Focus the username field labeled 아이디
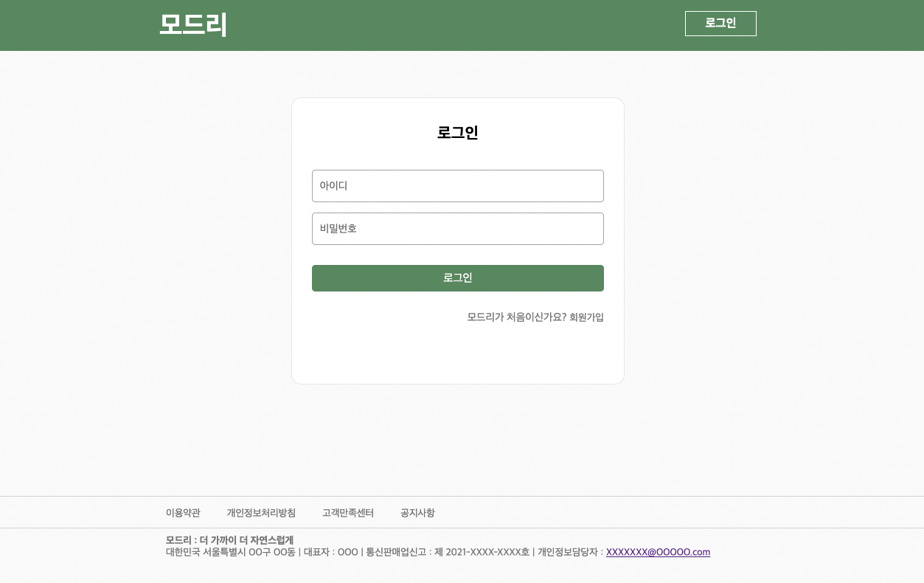Screen dimensions: 924x583 tap(457, 185)
